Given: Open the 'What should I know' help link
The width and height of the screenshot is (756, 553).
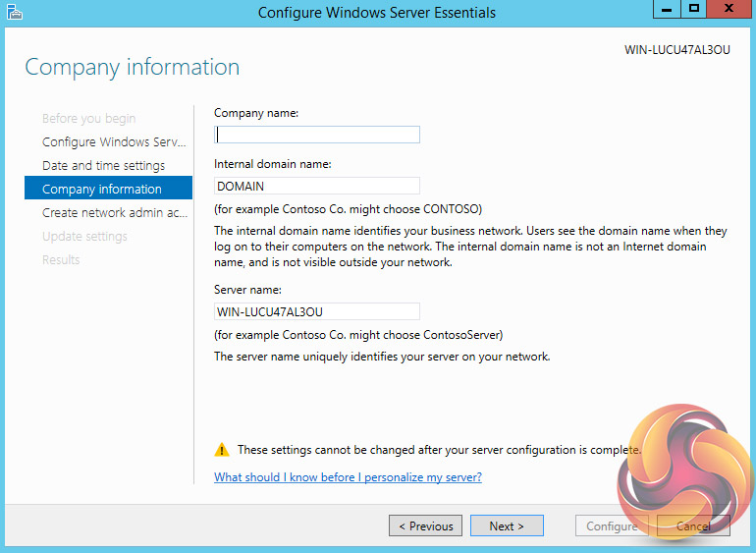Looking at the screenshot, I should tap(348, 477).
